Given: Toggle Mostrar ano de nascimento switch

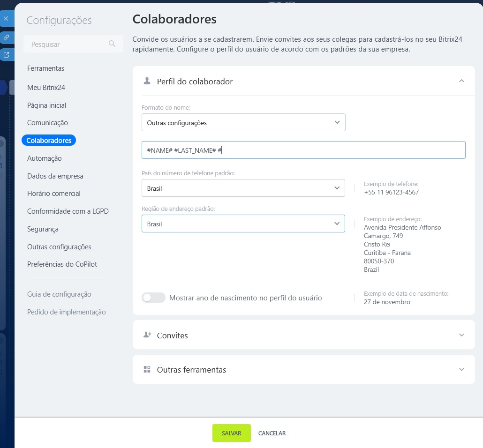Looking at the screenshot, I should tap(153, 298).
